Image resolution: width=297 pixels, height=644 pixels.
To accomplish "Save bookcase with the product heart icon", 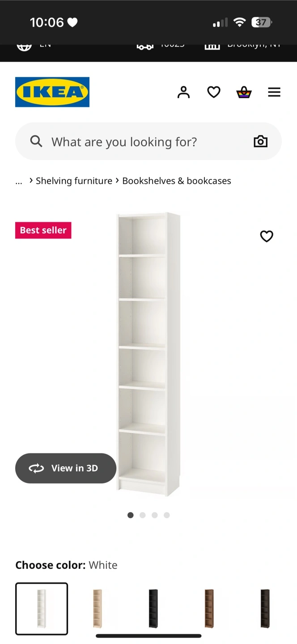I will tap(267, 236).
